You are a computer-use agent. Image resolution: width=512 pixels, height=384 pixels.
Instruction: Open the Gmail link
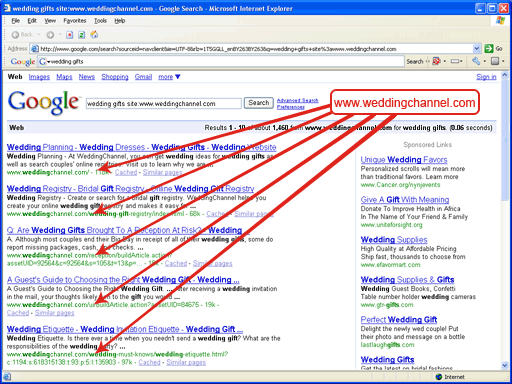coord(143,77)
